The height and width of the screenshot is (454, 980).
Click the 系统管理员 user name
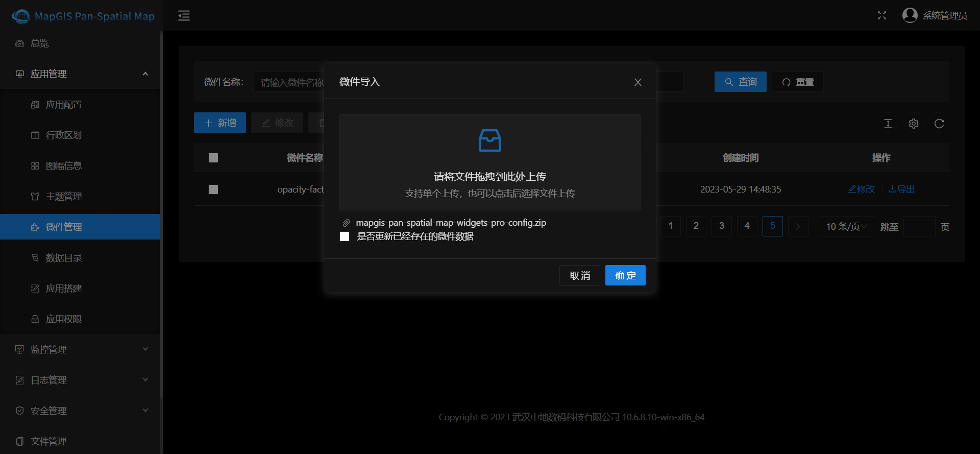(x=945, y=16)
